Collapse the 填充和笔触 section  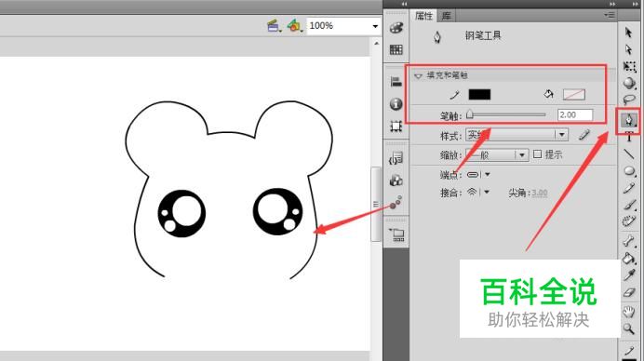418,75
